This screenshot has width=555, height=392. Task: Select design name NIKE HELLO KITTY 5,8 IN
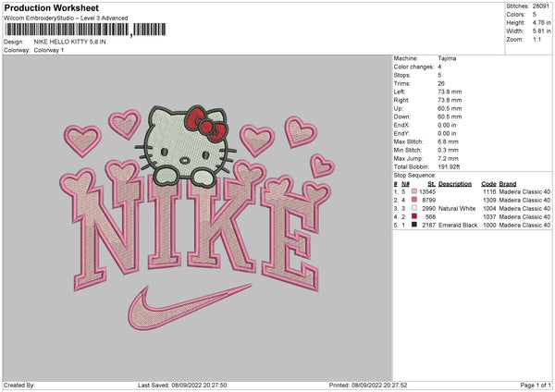69,42
